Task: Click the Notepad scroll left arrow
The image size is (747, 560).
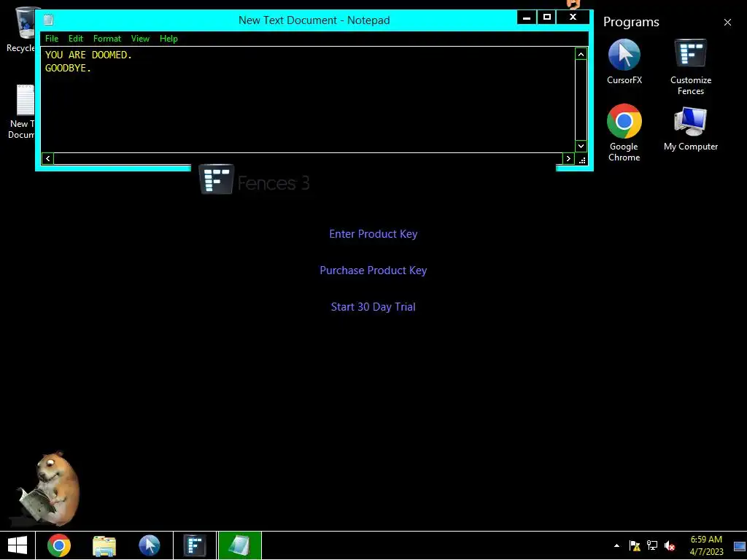Action: 47,158
